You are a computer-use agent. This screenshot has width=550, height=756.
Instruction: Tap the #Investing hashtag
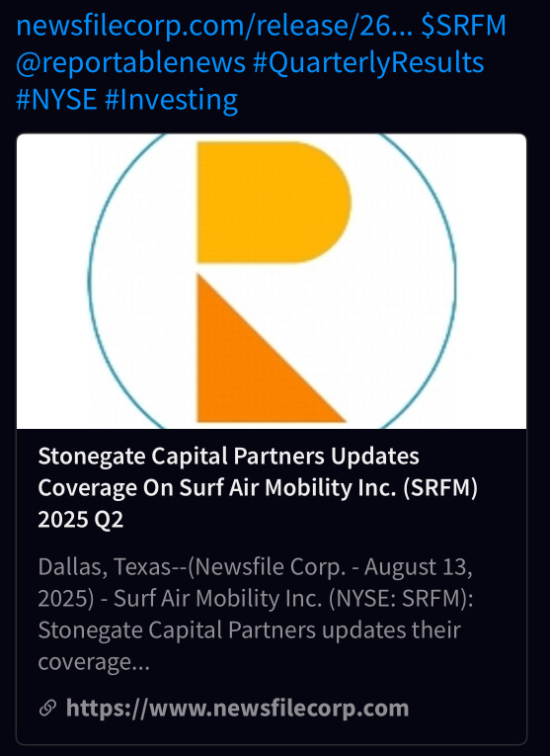pyautogui.click(x=171, y=100)
